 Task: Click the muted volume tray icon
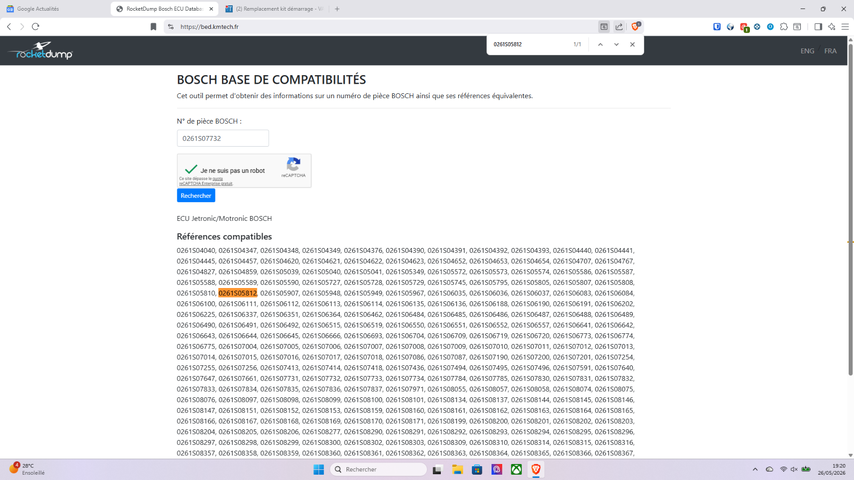(x=794, y=469)
